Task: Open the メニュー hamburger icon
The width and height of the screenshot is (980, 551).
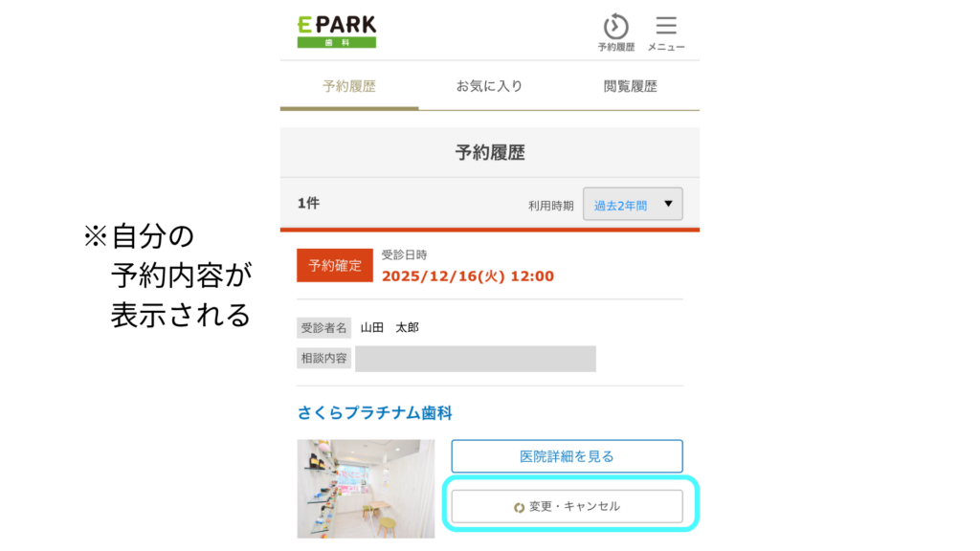Action: point(666,27)
